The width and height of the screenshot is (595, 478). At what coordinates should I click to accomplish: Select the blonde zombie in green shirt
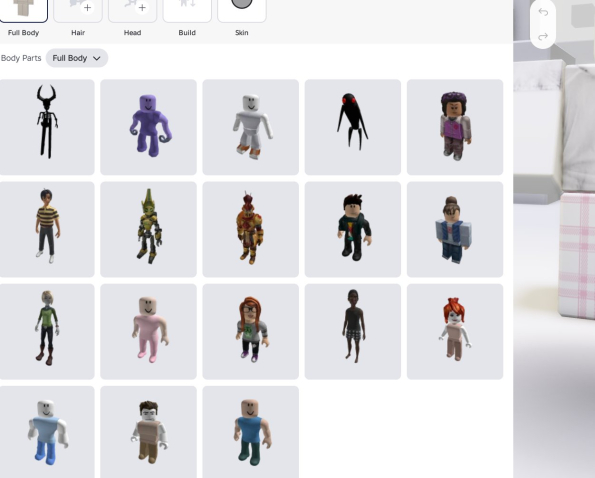[47, 332]
